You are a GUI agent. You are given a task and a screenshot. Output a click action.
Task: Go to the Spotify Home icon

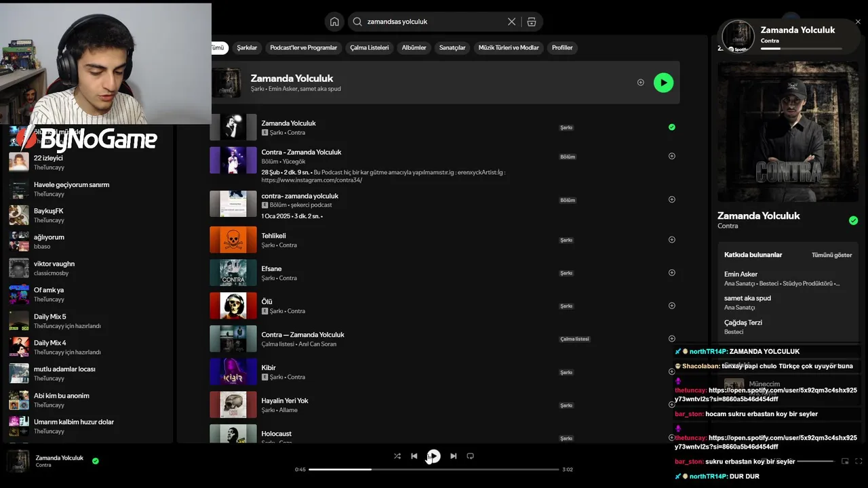(334, 22)
